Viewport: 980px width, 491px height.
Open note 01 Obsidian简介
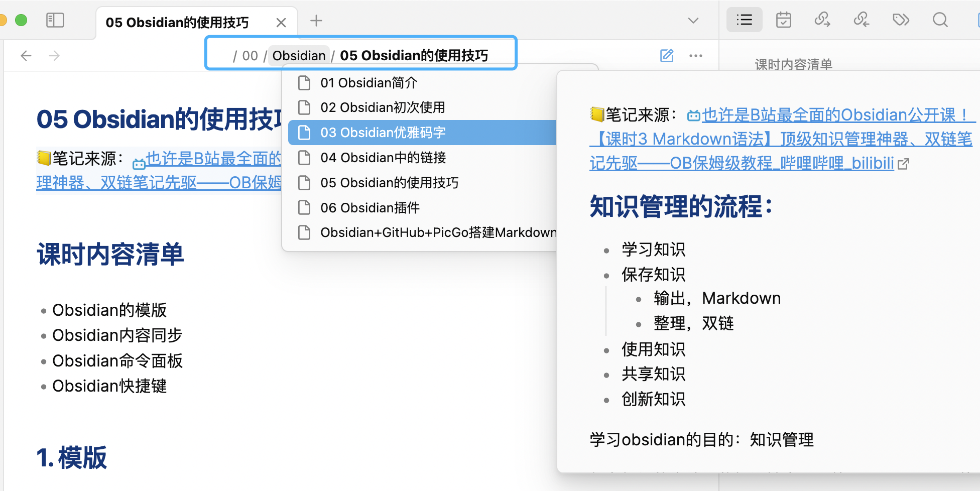(422, 82)
